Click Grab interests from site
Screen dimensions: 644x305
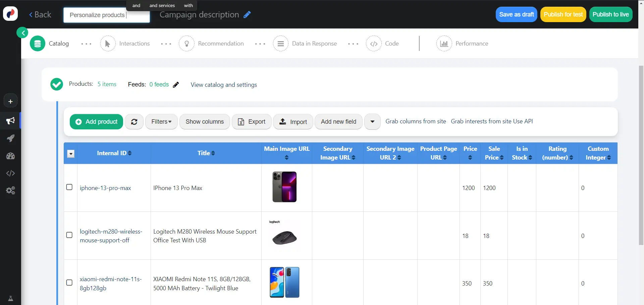[481, 121]
